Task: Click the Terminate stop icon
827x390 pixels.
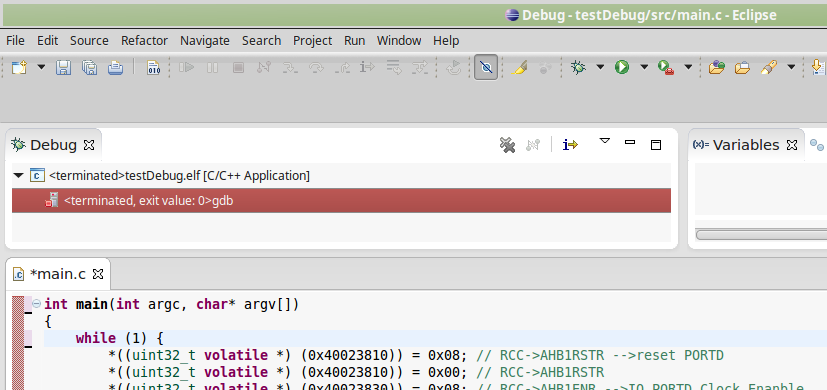Action: click(238, 68)
